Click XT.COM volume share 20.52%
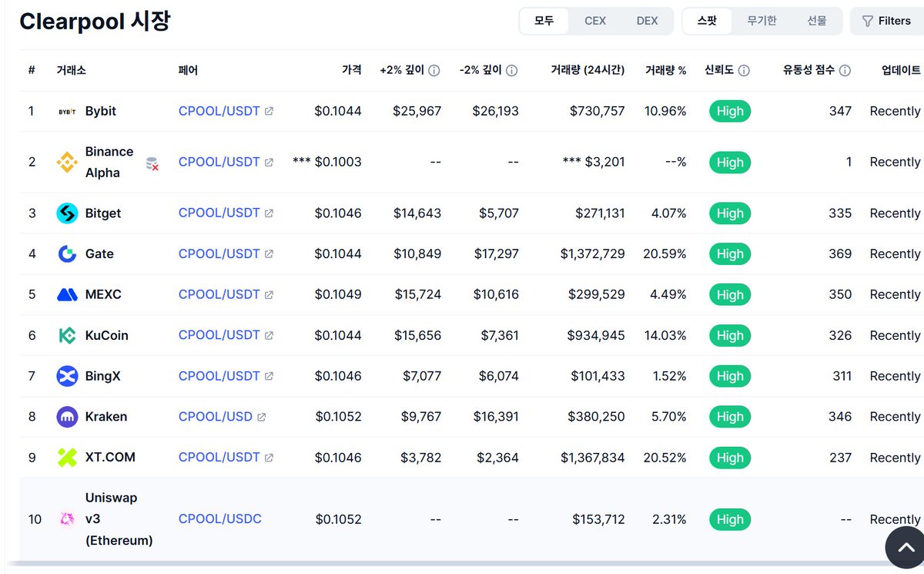Image resolution: width=924 pixels, height=574 pixels. (x=665, y=458)
